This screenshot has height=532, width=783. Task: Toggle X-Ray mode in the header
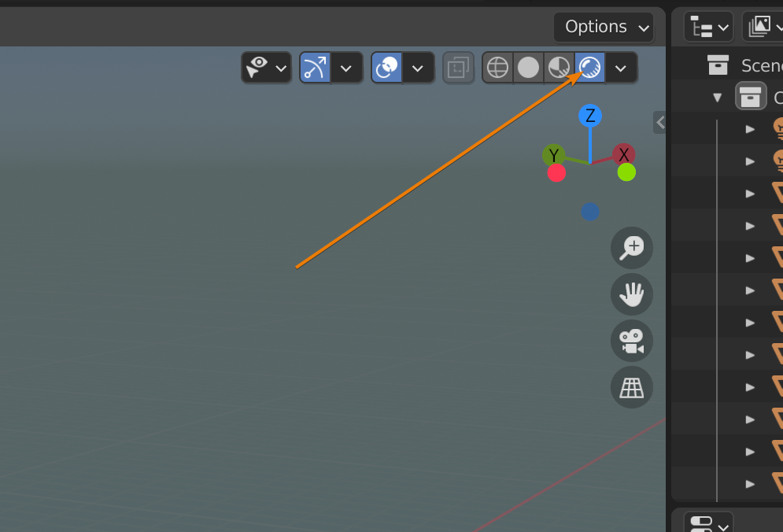pos(459,67)
